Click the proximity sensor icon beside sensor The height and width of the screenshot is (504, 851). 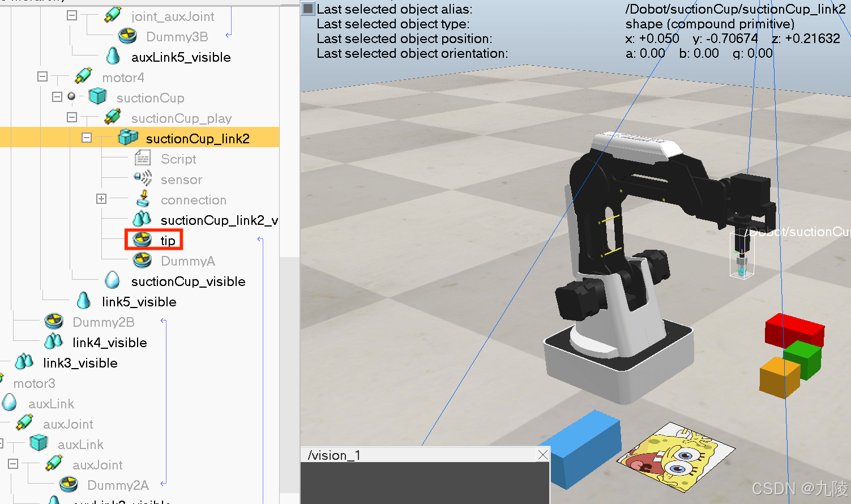coord(142,179)
